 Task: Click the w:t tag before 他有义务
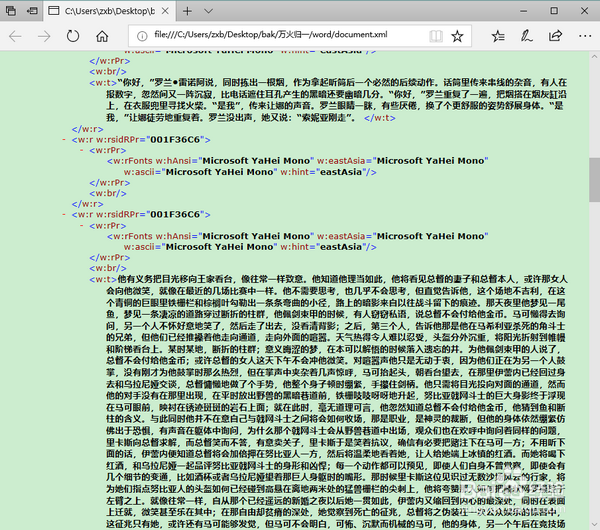[x=103, y=280]
